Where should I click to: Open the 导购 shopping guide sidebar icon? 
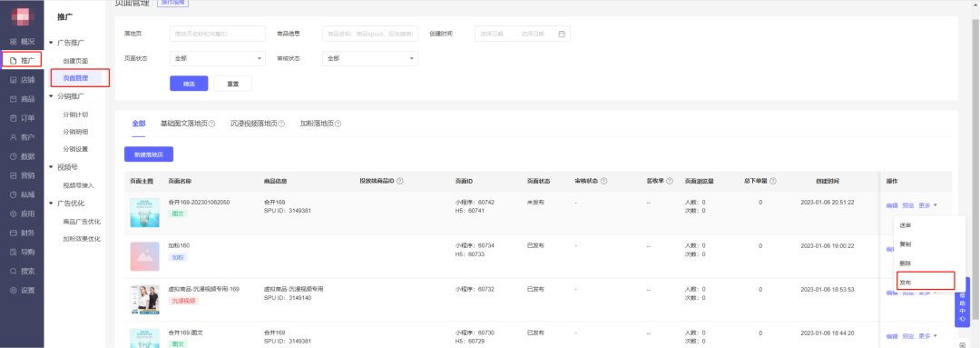pos(14,253)
